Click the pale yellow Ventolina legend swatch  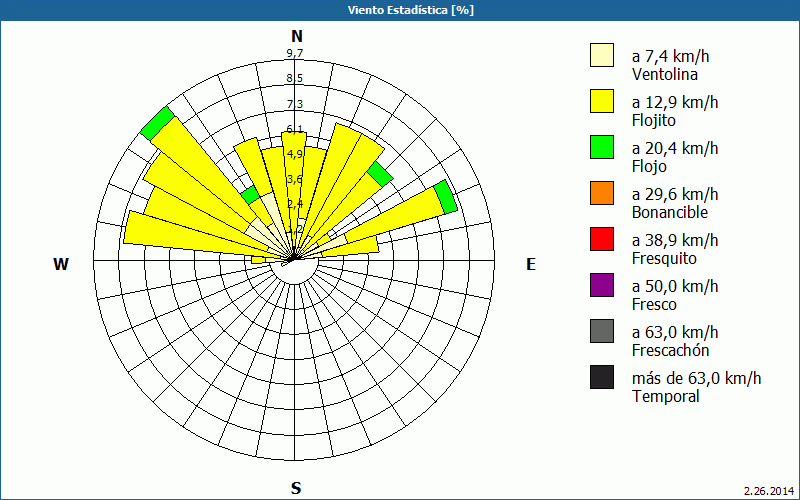pyautogui.click(x=602, y=55)
